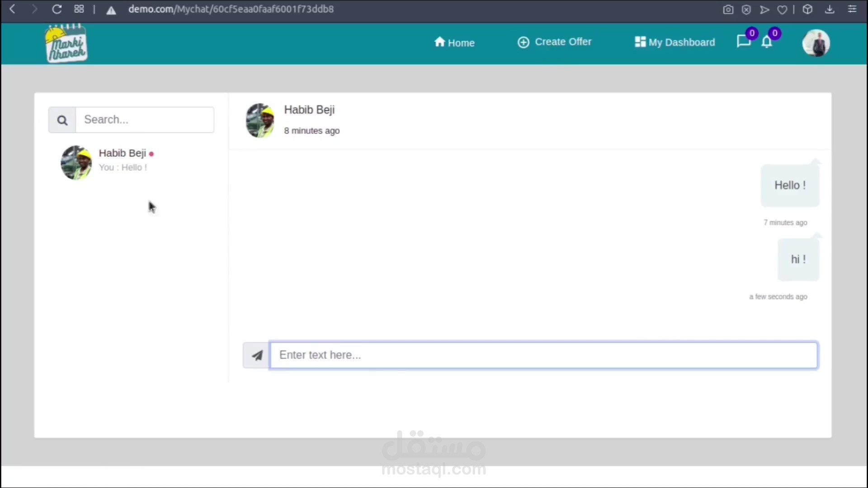This screenshot has width=868, height=488.
Task: Click the Search contacts input field
Action: [x=145, y=120]
